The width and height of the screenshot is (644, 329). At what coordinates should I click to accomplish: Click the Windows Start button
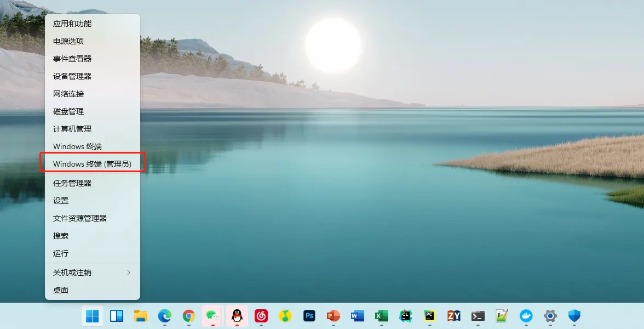point(93,316)
